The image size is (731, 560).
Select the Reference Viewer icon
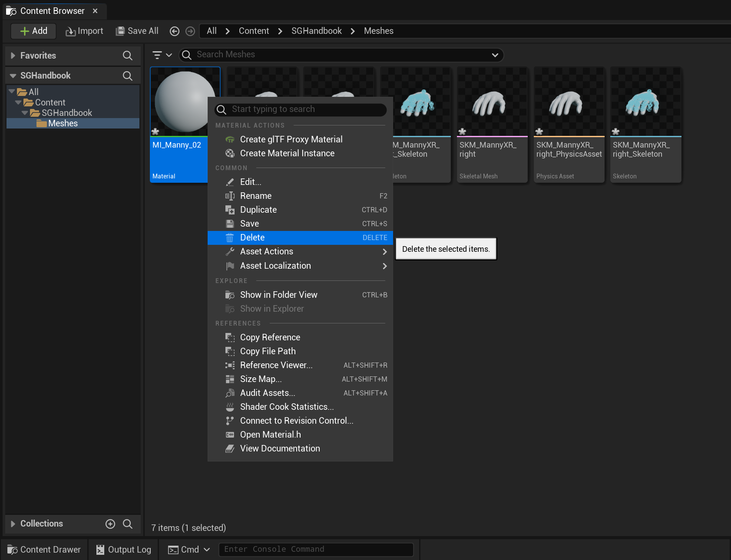click(230, 365)
